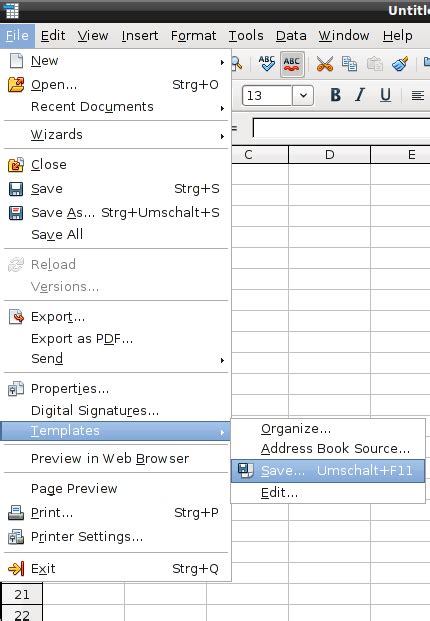This screenshot has width=430, height=621.
Task: Select row 22 header
Action: [22, 613]
